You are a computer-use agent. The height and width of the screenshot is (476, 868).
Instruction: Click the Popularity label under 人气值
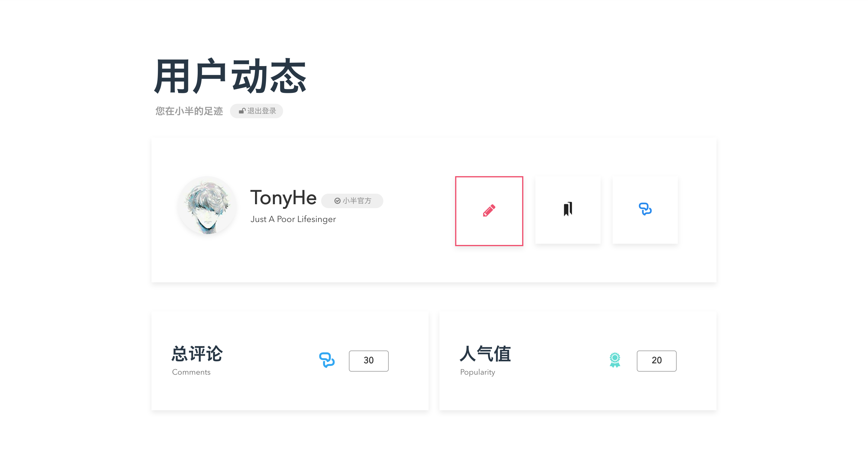(x=477, y=373)
